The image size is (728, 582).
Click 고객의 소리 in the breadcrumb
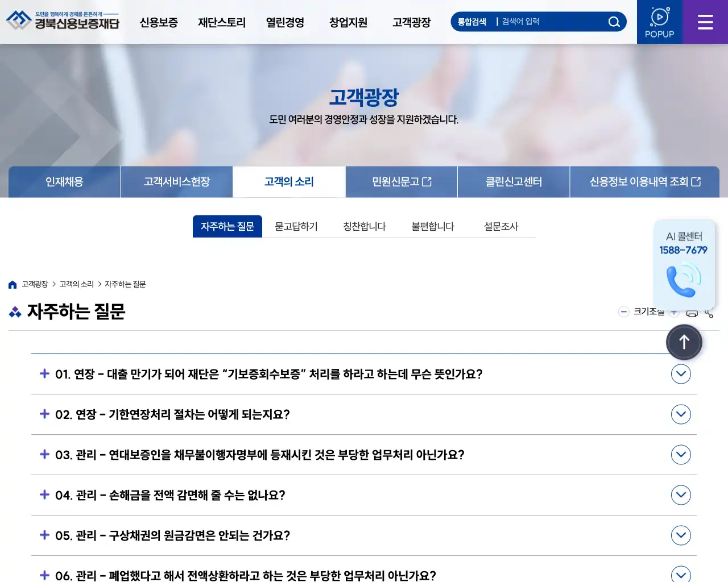[x=77, y=284]
